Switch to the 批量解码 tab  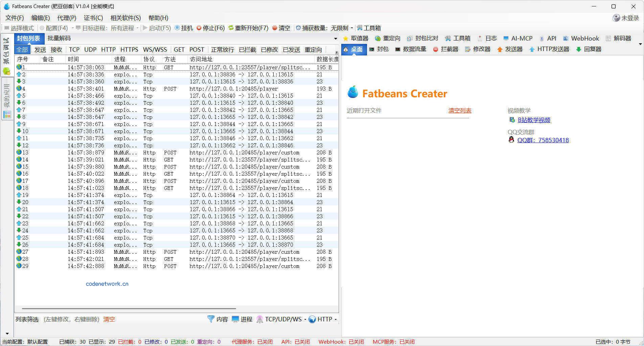coord(59,38)
